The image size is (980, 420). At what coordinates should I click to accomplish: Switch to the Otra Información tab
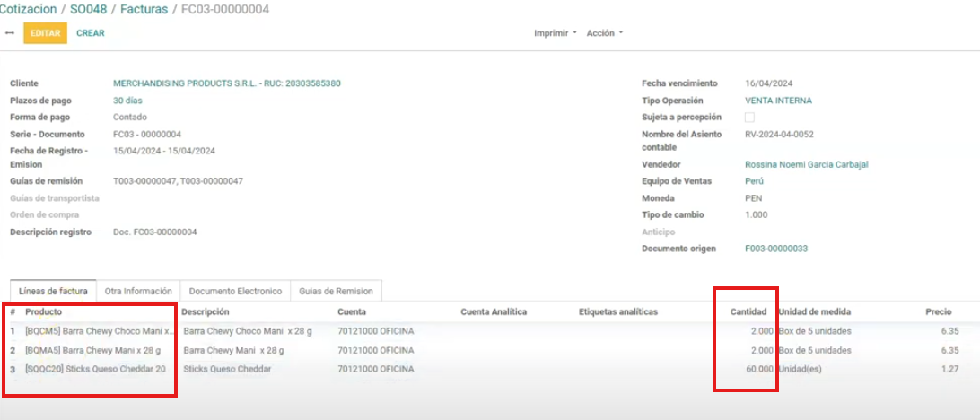pyautogui.click(x=138, y=291)
